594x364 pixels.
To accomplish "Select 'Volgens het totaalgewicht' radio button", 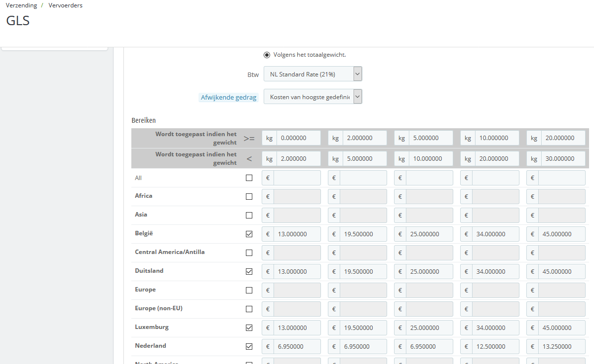I will 267,55.
